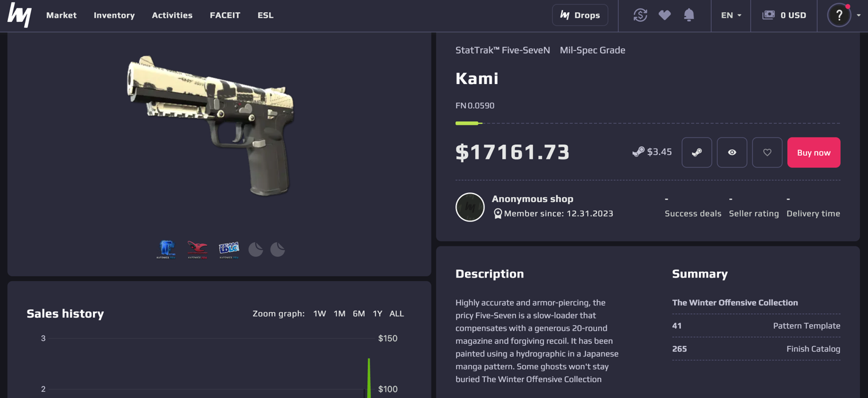Image resolution: width=868 pixels, height=398 pixels.
Task: Expand the EN language dropdown
Action: point(731,15)
